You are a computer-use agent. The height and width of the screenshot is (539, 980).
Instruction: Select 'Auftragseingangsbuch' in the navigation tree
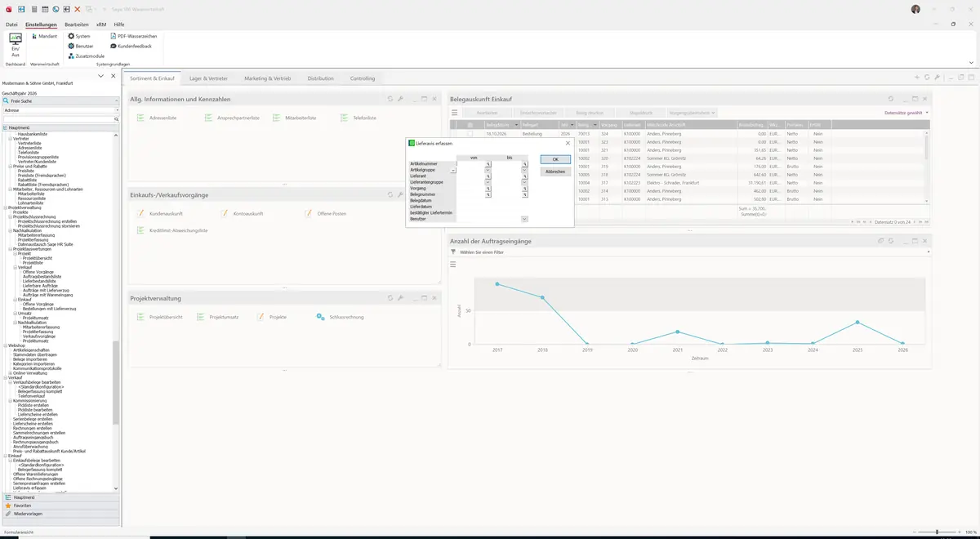tap(33, 437)
